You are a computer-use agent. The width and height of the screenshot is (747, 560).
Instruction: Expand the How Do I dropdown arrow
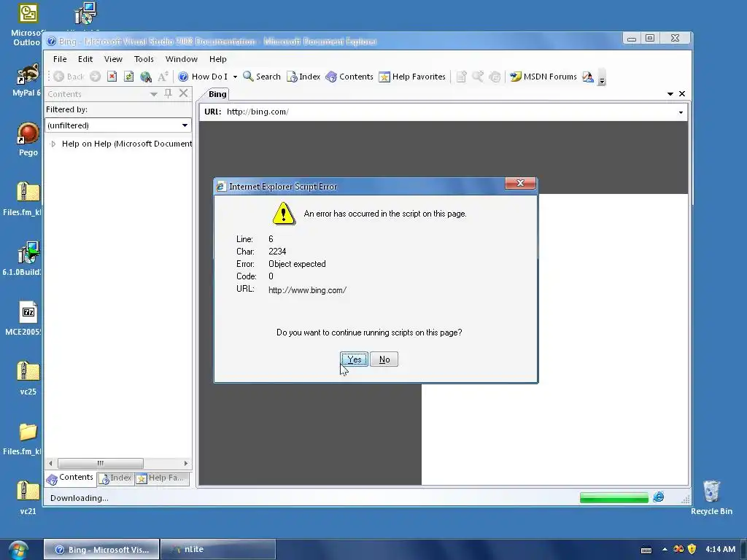[235, 77]
